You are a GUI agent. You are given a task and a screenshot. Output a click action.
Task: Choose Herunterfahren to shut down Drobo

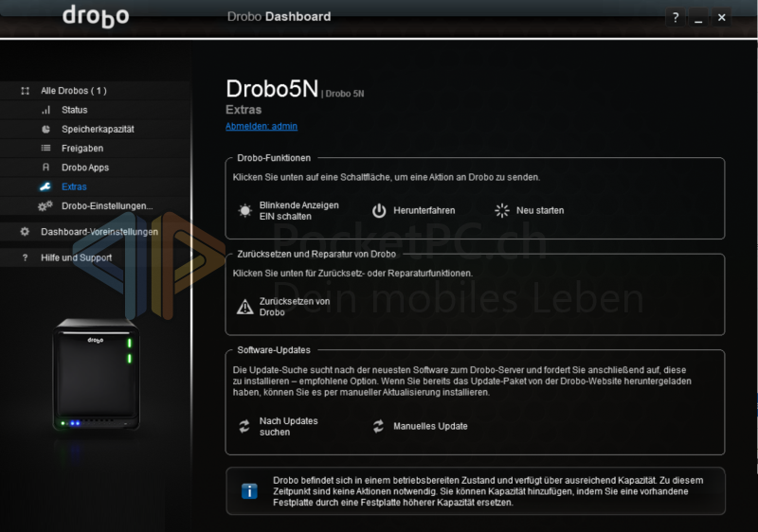coord(414,210)
